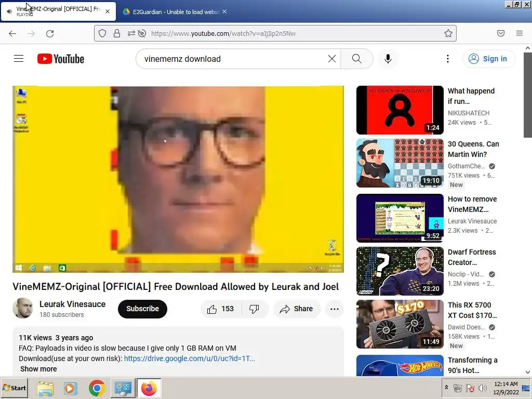Click the volume speaker in system tray
The height and width of the screenshot is (399, 532).
(482, 388)
